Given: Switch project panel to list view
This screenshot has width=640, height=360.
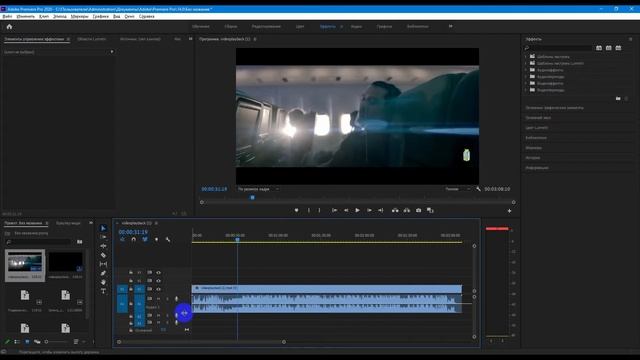Looking at the screenshot, I should (x=17, y=342).
